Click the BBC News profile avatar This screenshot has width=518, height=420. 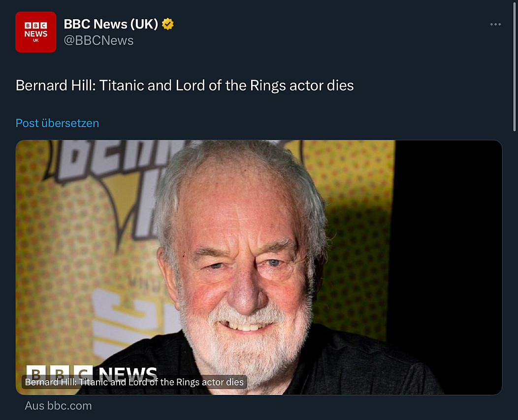35,32
